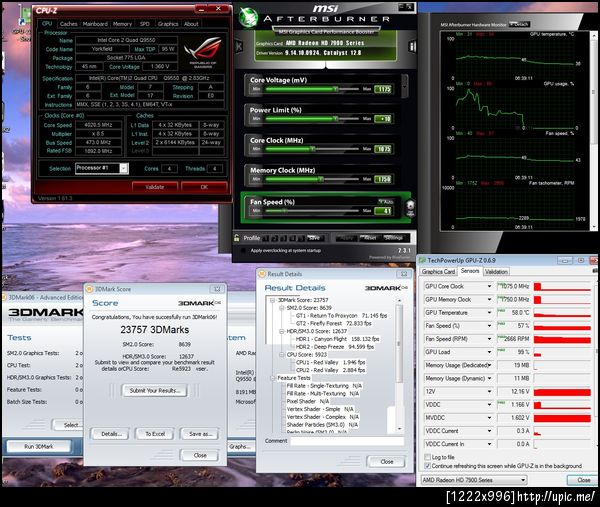Open the GPU Core Clock sensor dropdown
600x507 pixels.
(489, 286)
